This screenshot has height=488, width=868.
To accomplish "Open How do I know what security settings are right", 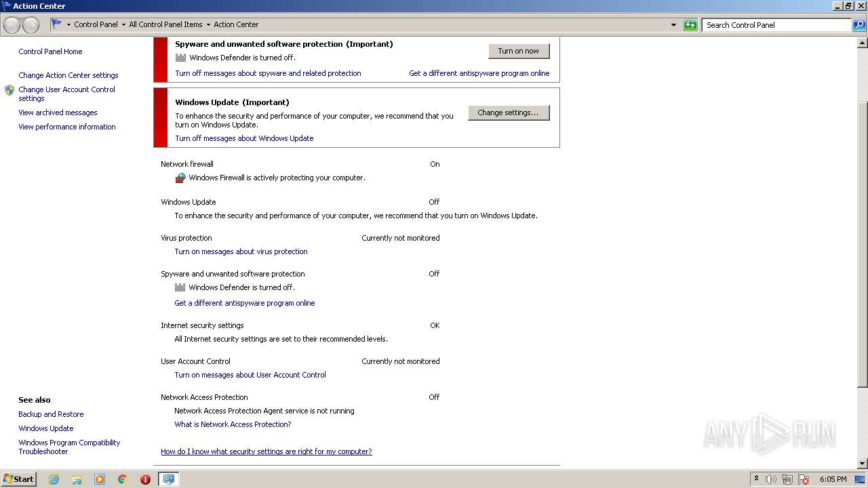I will click(267, 451).
